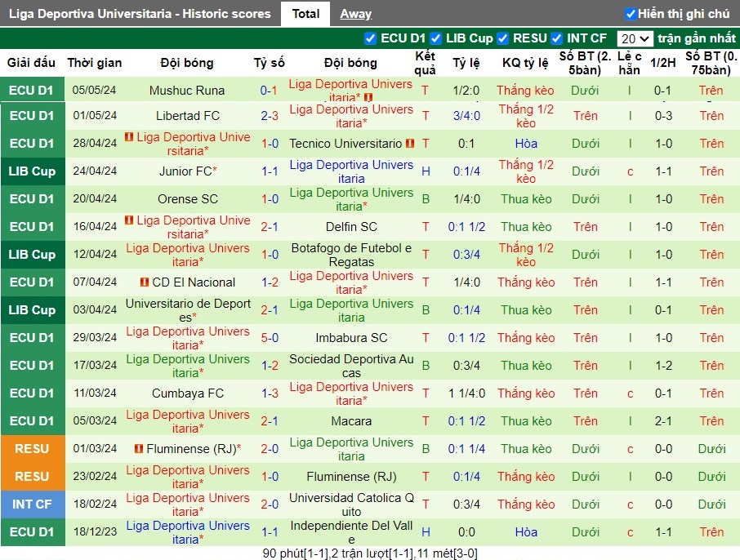Screen dimensions: 740x560
Task: Click score 1-3 in Cumbaya FC match
Action: point(270,393)
